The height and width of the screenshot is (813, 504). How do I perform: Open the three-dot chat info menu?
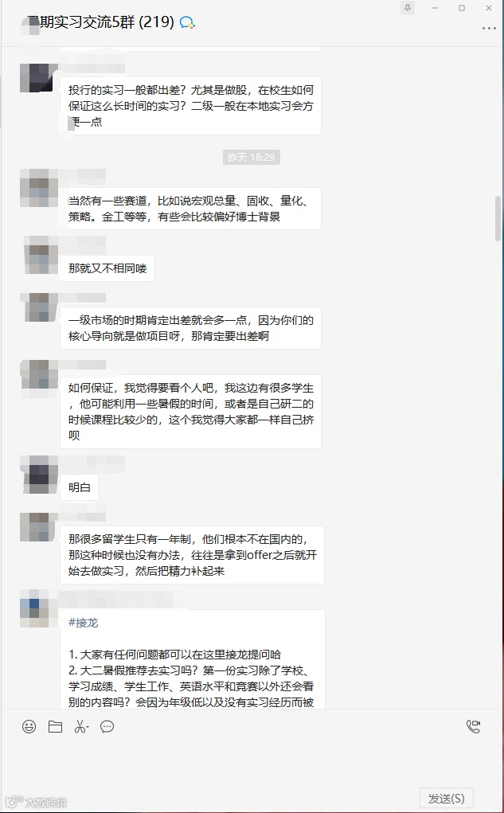click(x=489, y=28)
